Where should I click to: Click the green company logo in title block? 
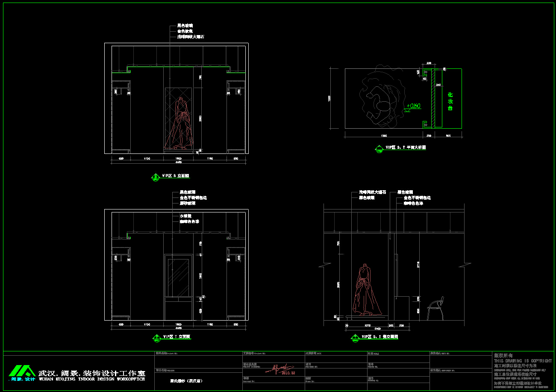22,371
